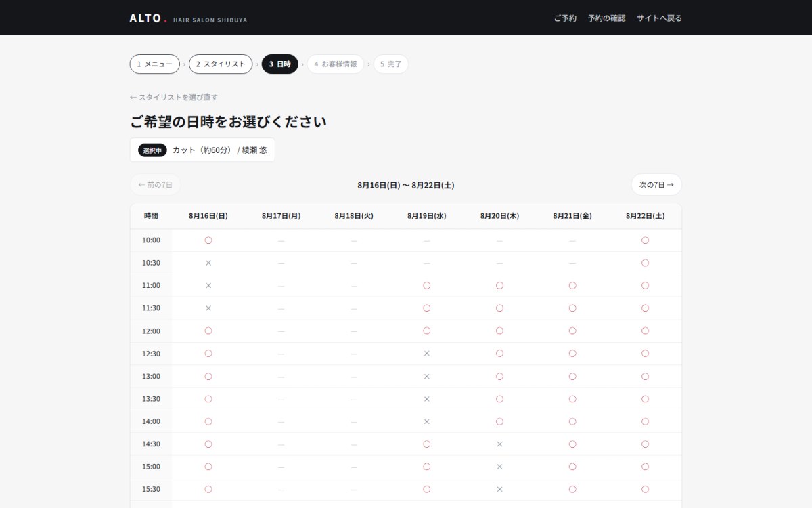812x508 pixels.
Task: Click the 8月18日(火) column header
Action: [354, 216]
